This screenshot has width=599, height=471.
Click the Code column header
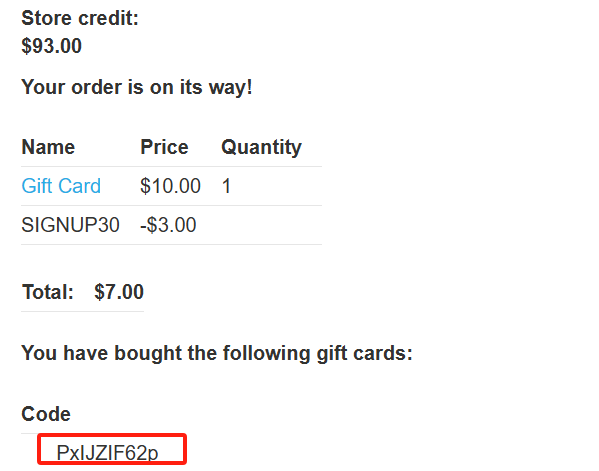click(x=46, y=414)
